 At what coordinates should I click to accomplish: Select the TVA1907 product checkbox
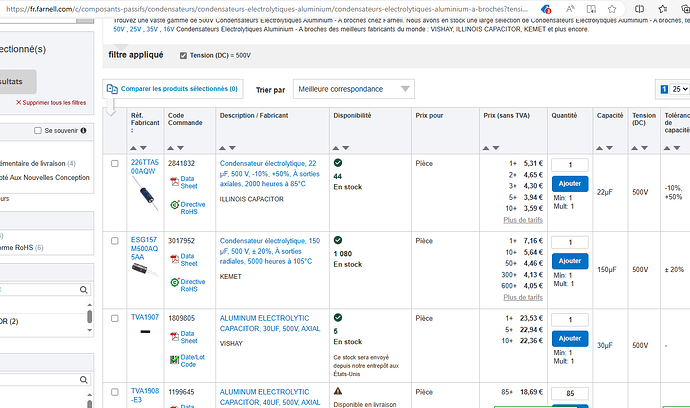pyautogui.click(x=115, y=318)
